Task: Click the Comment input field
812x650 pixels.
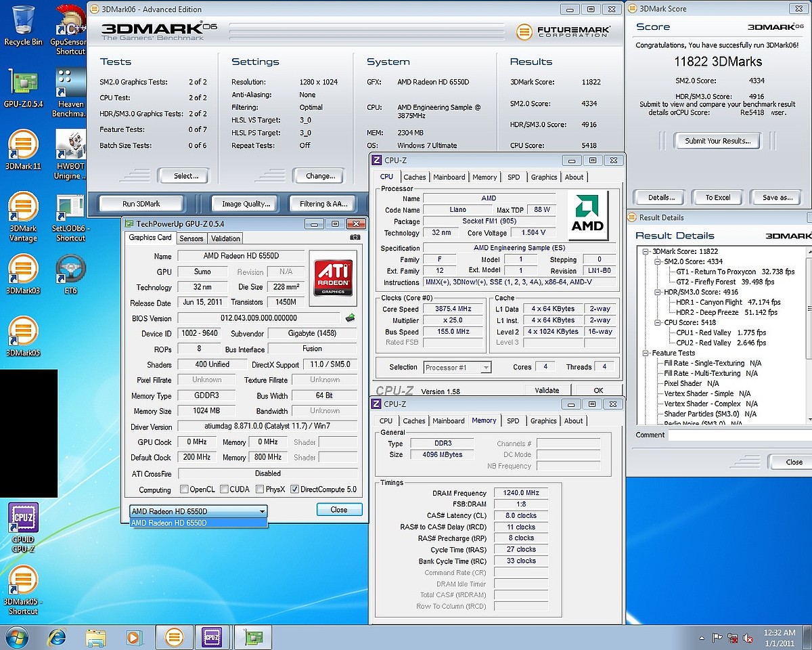Action: [740, 435]
